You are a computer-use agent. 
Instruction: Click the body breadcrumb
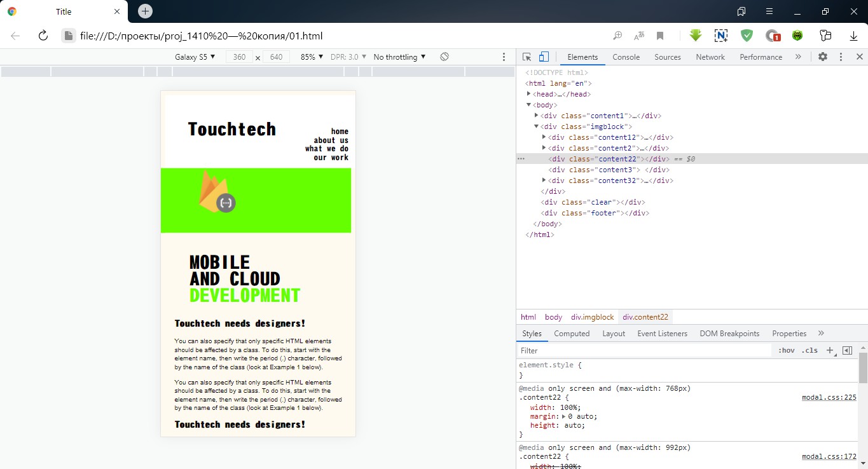[554, 316]
